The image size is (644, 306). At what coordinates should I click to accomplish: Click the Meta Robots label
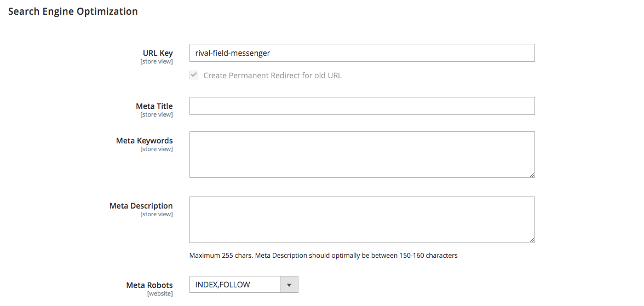coord(150,285)
